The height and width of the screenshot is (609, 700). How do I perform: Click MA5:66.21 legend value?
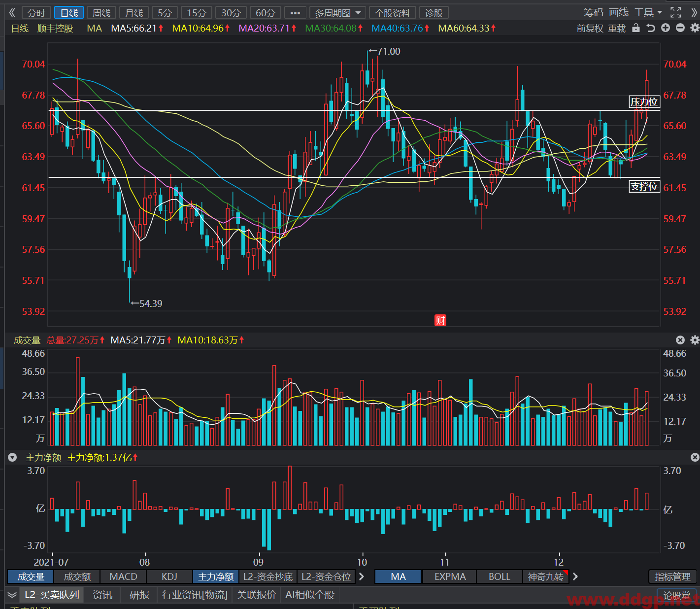137,29
